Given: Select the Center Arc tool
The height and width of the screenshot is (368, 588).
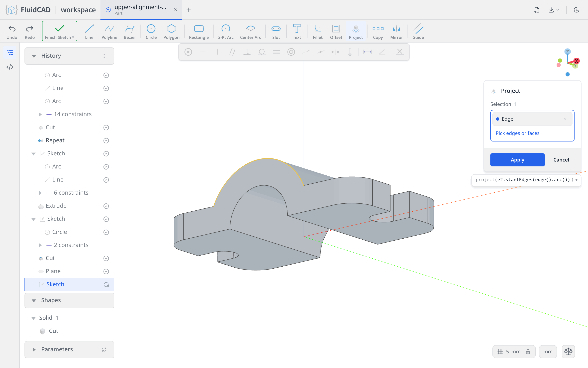Looking at the screenshot, I should [x=251, y=32].
